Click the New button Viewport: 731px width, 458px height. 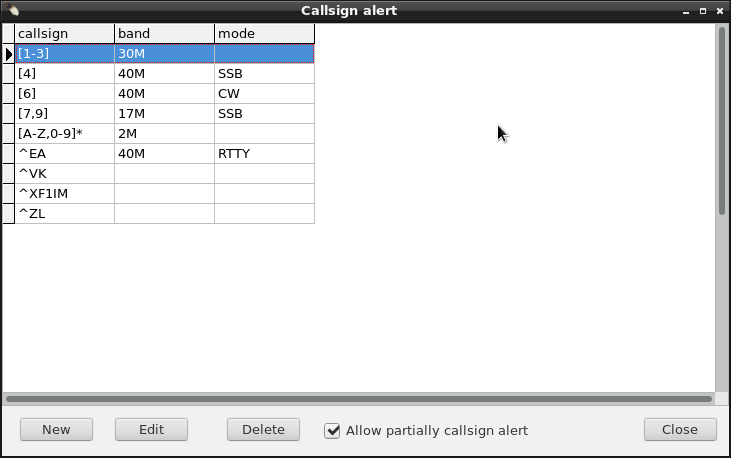56,430
